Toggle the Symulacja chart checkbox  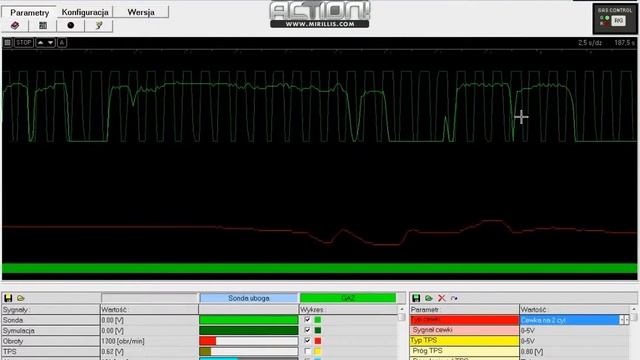pyautogui.click(x=307, y=330)
